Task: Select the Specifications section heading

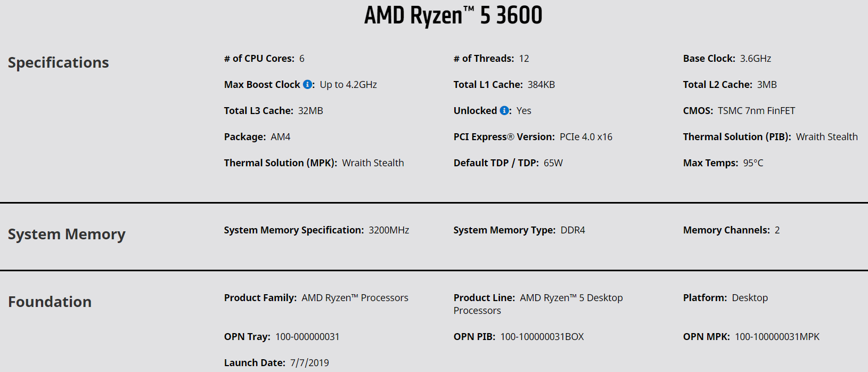Action: pyautogui.click(x=58, y=62)
